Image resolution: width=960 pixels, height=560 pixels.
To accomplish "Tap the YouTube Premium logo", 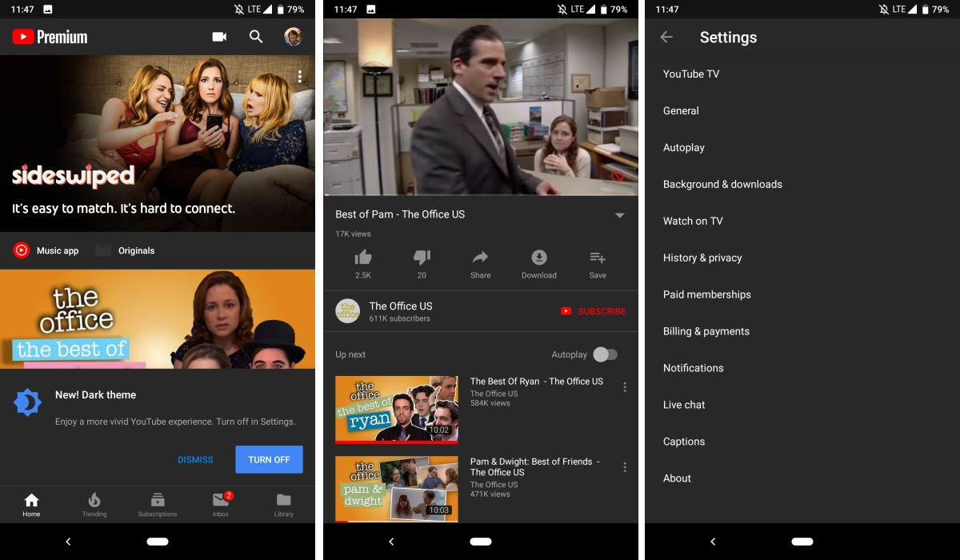I will tap(50, 37).
